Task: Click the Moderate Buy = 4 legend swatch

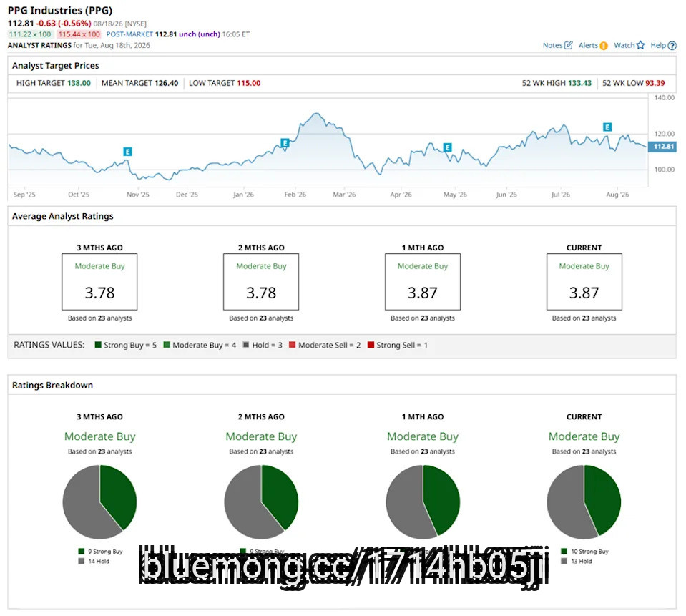Action: click(167, 345)
